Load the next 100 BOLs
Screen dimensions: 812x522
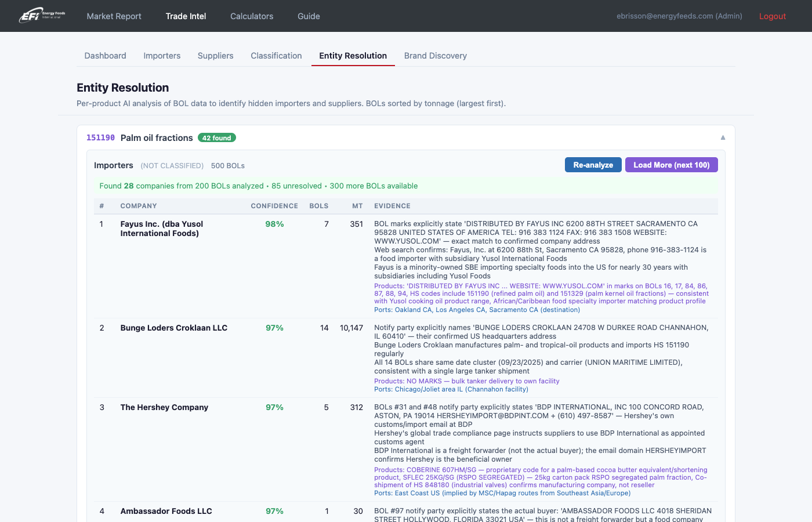671,165
